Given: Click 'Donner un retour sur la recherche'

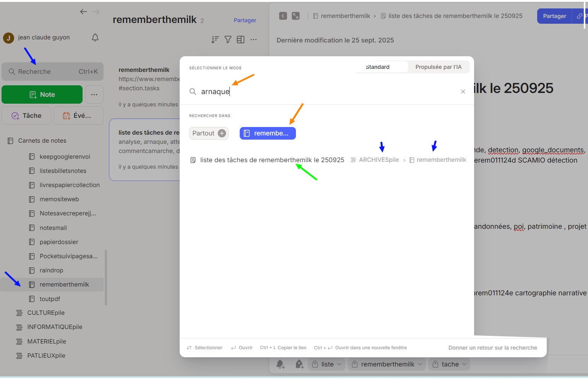Looking at the screenshot, I should point(492,348).
